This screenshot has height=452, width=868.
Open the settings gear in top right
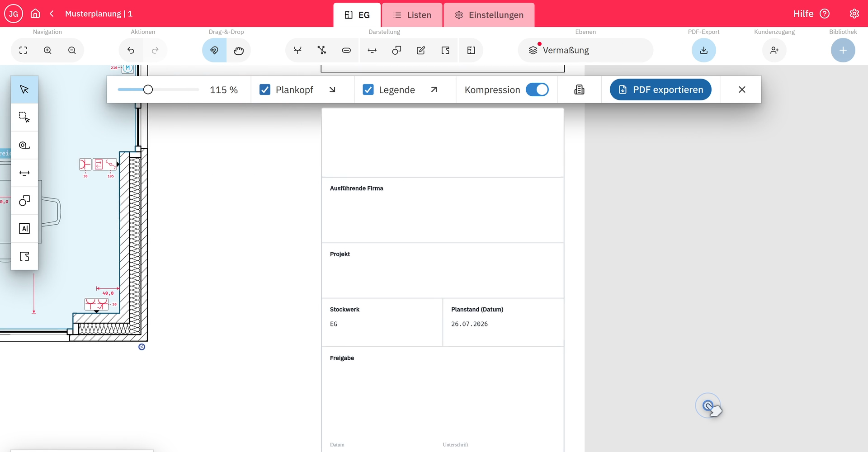[854, 14]
